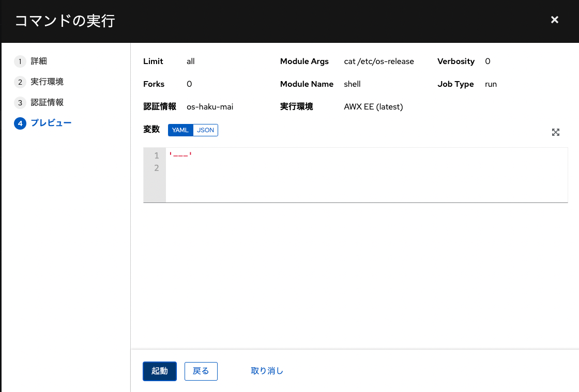Launch the command with 起動 button
Screen dimensions: 579x392
[160, 371]
